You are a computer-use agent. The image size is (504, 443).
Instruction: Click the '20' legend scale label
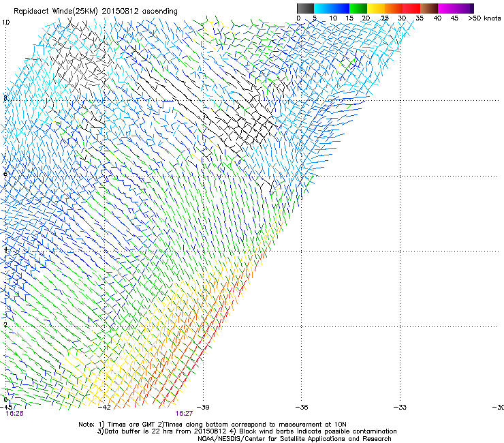[x=366, y=18]
